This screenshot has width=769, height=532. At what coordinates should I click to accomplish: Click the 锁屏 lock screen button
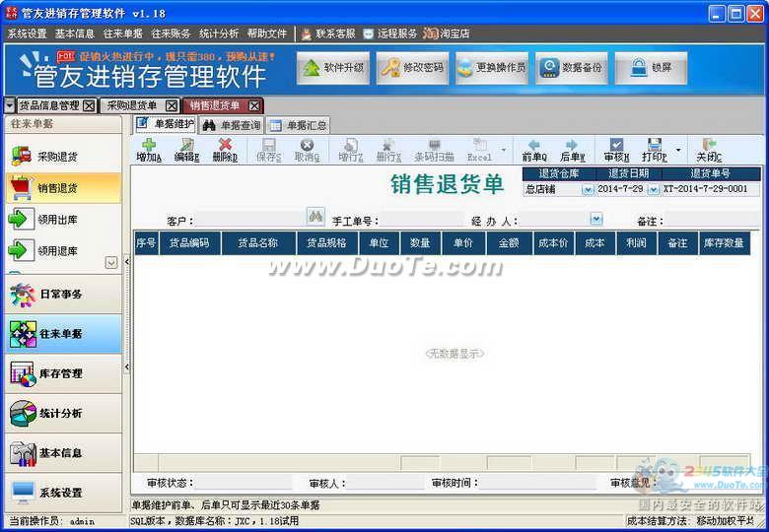pyautogui.click(x=651, y=68)
